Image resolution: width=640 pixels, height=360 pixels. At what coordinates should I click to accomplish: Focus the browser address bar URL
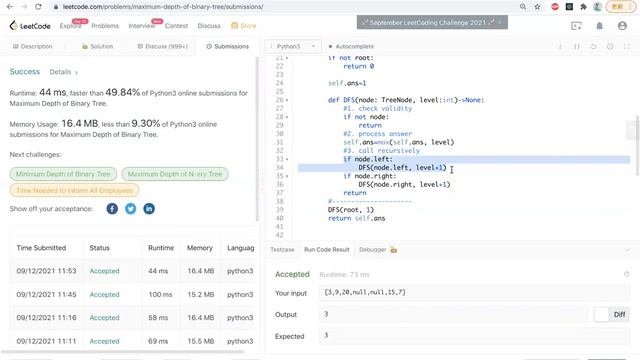[163, 7]
